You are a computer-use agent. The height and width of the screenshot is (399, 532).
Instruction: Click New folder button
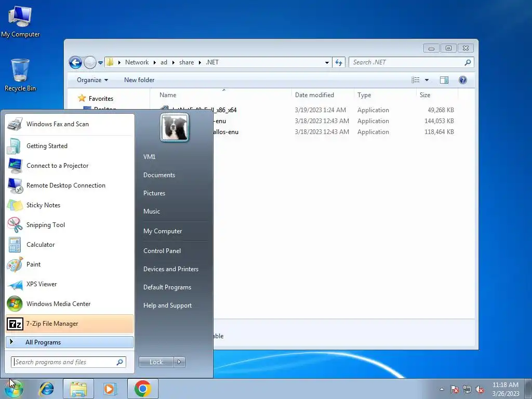[139, 80]
